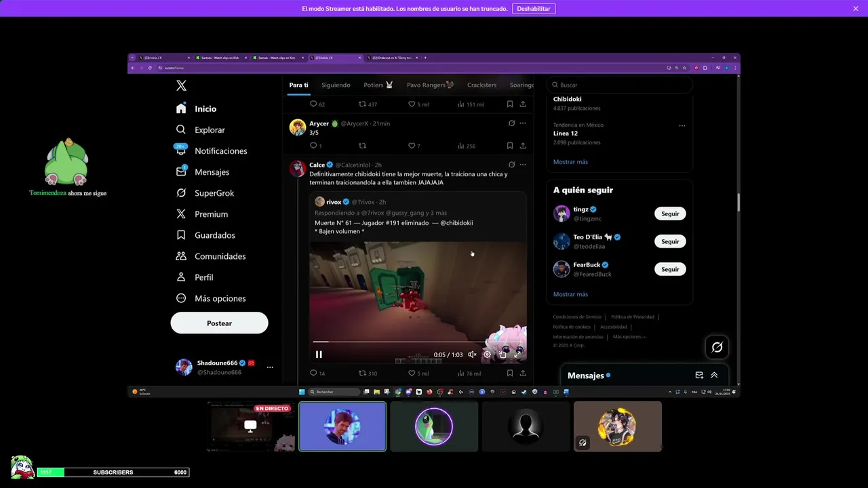The image size is (868, 488).
Task: Bookmark the top post with 151 mil views
Action: [x=510, y=104]
